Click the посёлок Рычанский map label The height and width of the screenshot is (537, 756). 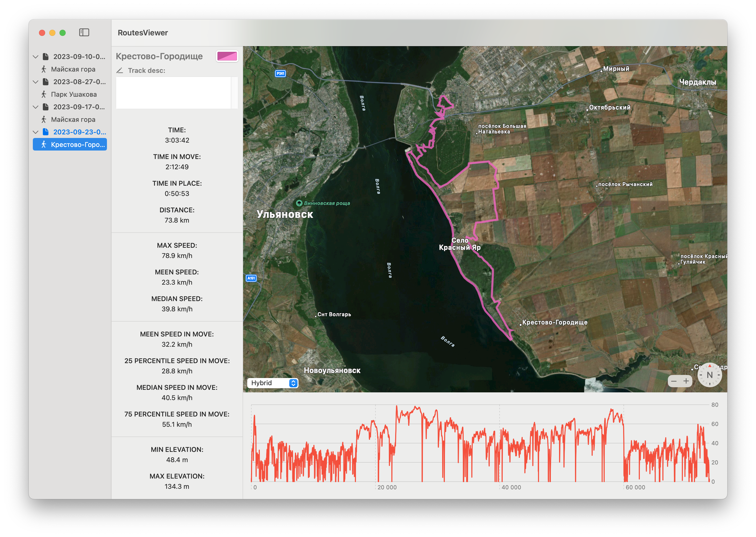[625, 184]
